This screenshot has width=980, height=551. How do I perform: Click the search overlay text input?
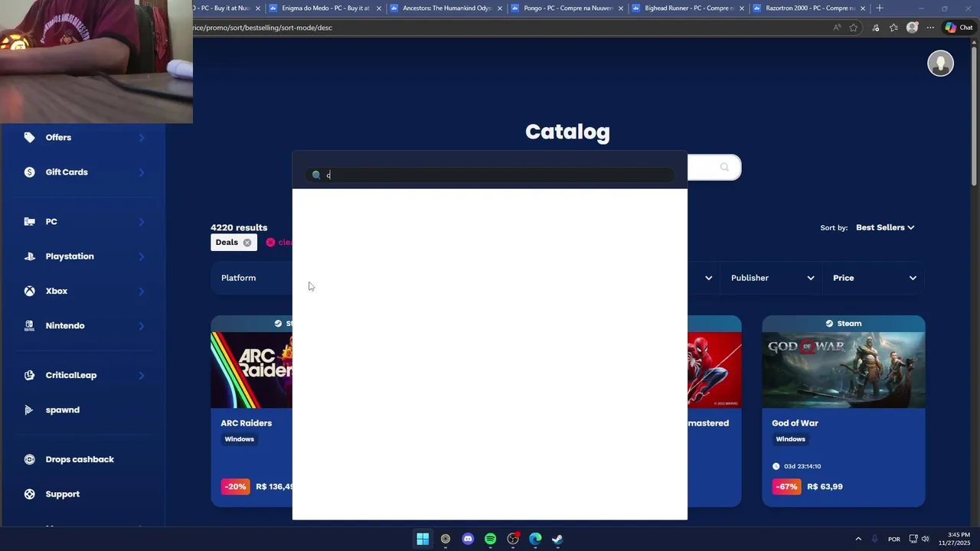click(x=490, y=175)
